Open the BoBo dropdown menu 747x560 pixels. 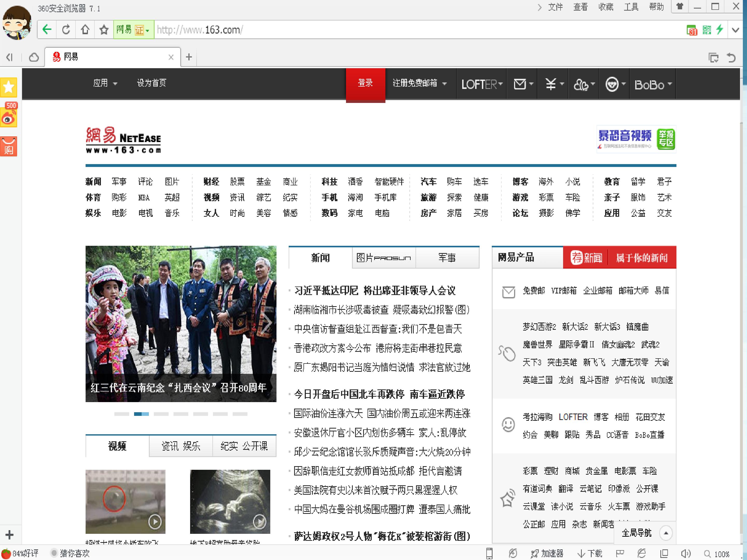653,84
